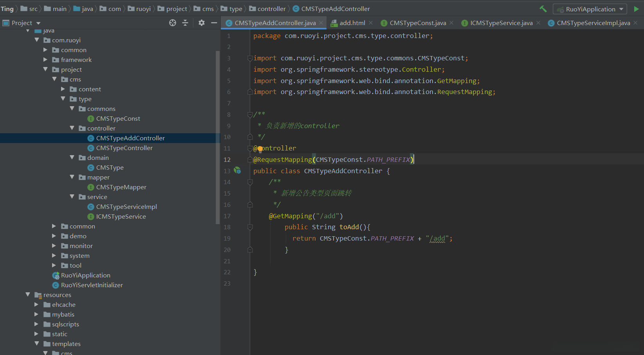Toggle fold for imports at line 3
This screenshot has height=355, width=644.
coord(250,58)
